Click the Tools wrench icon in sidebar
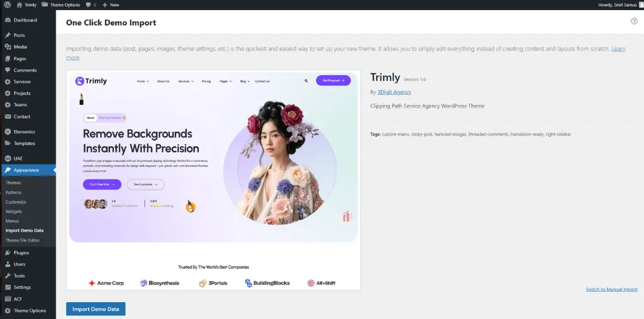 [x=8, y=276]
